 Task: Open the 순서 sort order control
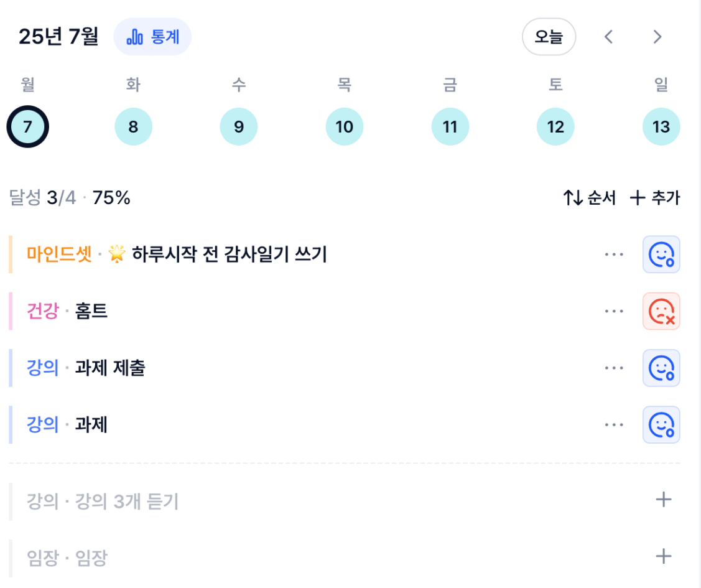[589, 198]
